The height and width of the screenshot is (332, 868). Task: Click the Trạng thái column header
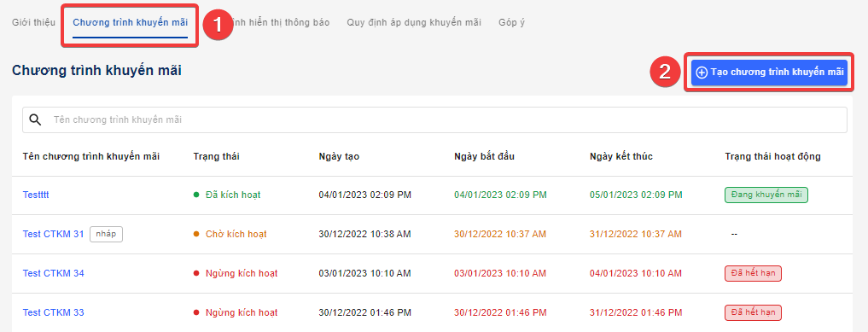coord(217,156)
